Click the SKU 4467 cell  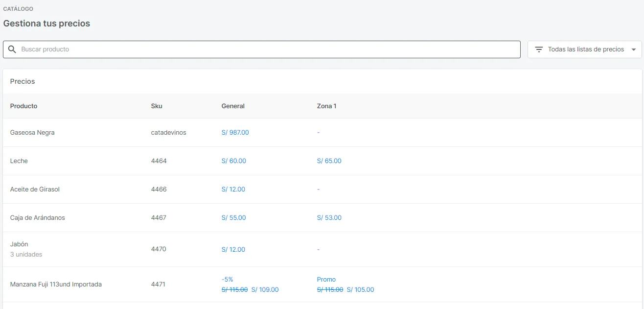(x=159, y=217)
